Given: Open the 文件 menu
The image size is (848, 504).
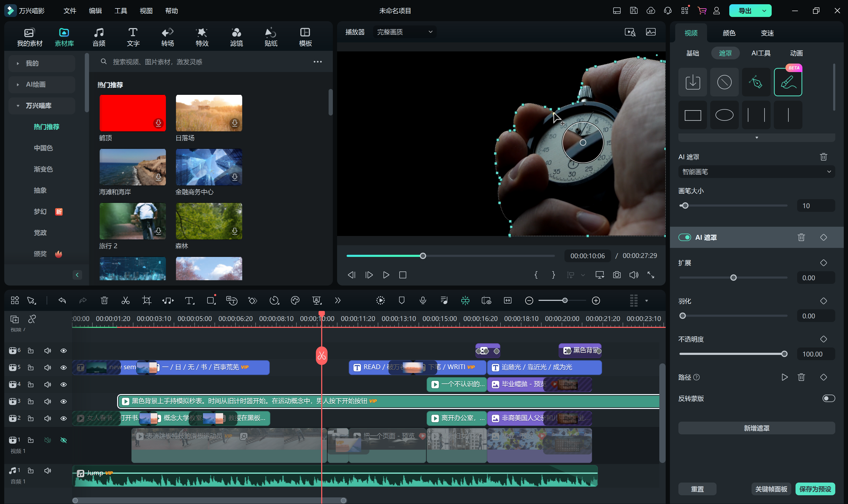Looking at the screenshot, I should pos(70,11).
